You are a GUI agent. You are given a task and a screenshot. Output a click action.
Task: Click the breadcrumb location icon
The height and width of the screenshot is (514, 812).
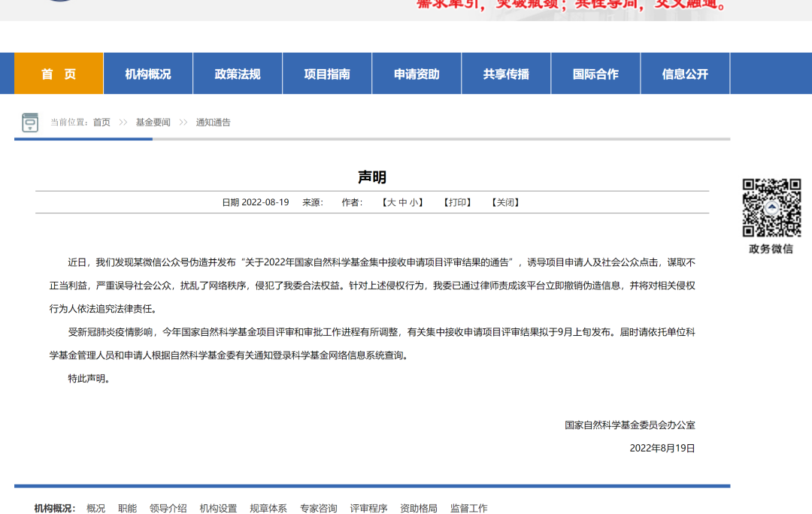point(30,122)
